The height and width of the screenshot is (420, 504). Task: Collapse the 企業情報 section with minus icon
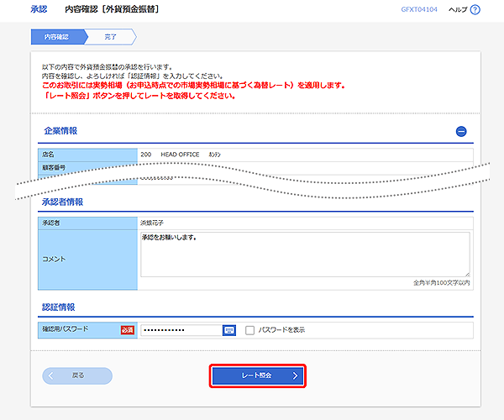tap(461, 131)
